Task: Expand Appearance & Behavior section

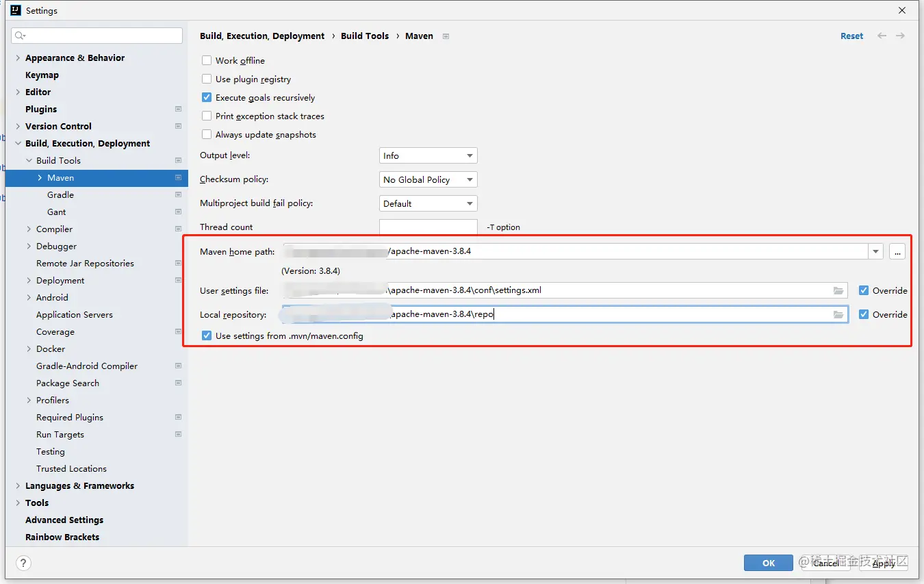Action: (x=18, y=58)
